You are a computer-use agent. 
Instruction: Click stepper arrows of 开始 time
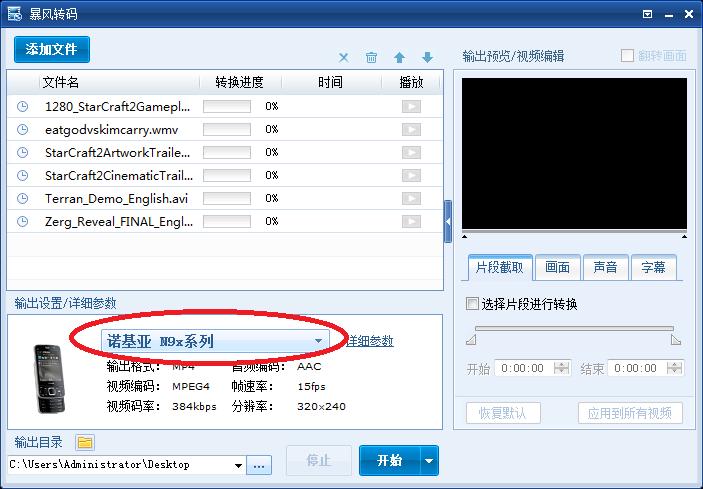[x=561, y=368]
